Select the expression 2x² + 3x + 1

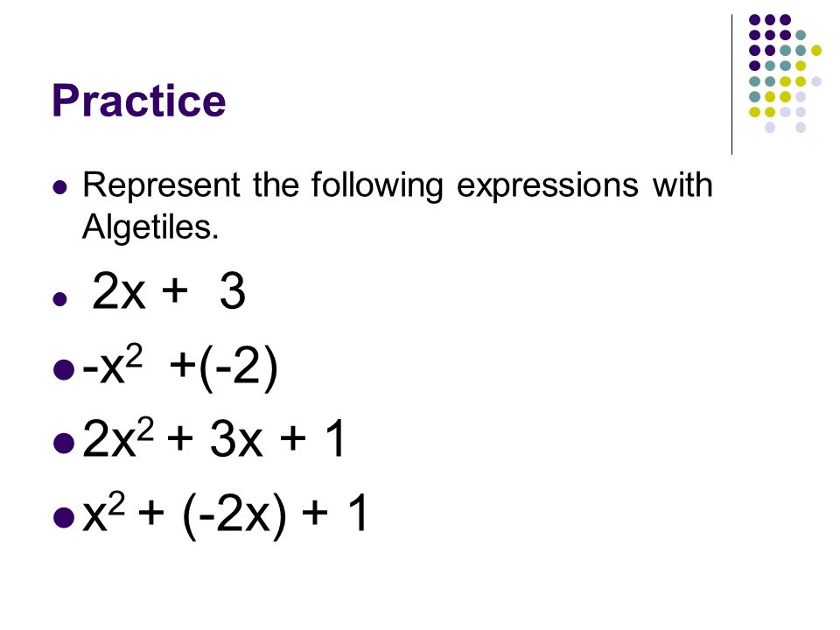(213, 438)
